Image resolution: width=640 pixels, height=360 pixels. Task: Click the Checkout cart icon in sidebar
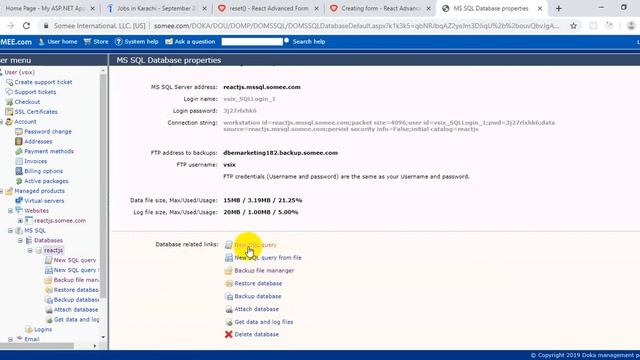(x=9, y=102)
